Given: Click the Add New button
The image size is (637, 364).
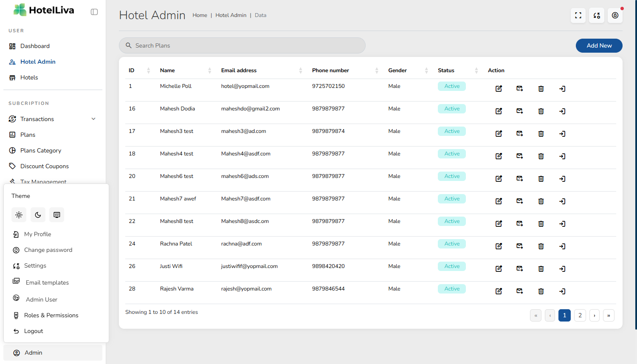Looking at the screenshot, I should coord(599,45).
